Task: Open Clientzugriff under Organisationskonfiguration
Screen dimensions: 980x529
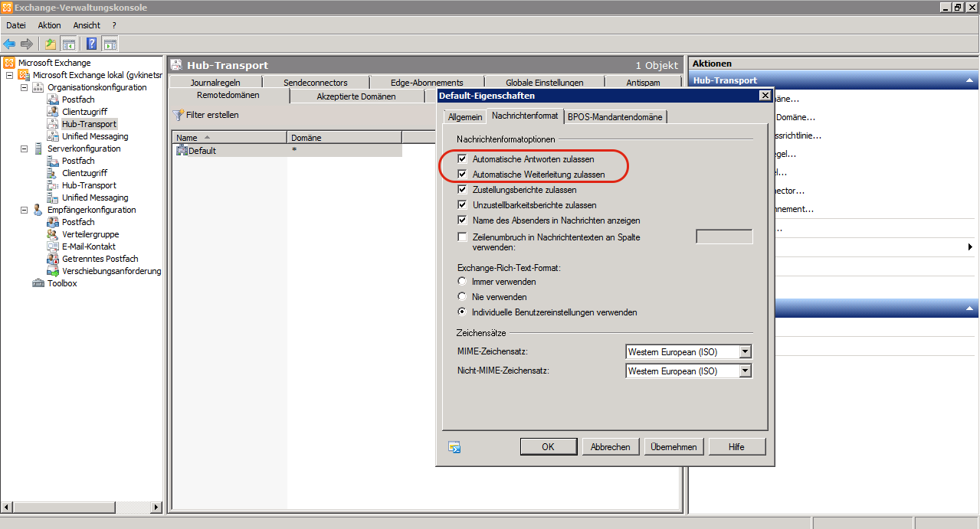Action: pyautogui.click(x=84, y=112)
